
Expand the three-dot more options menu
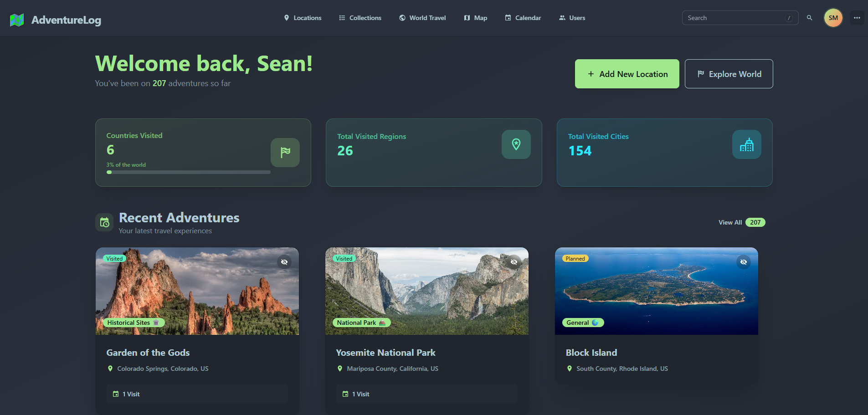pos(857,18)
